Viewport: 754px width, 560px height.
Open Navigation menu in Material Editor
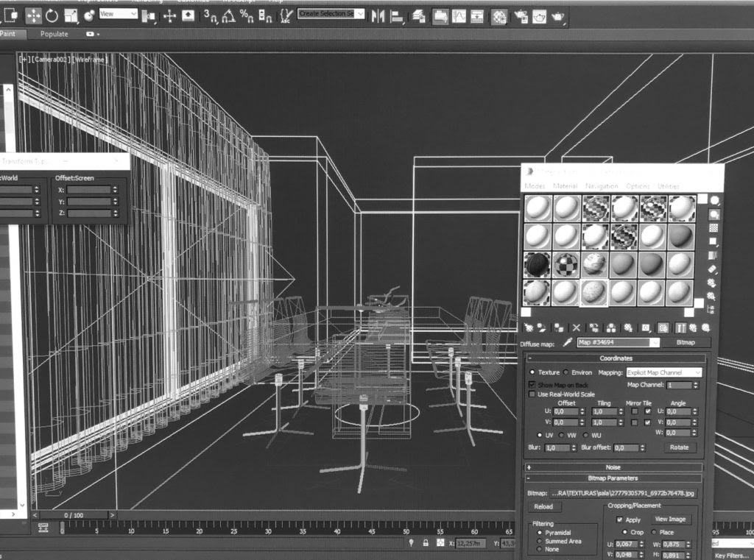pyautogui.click(x=601, y=186)
